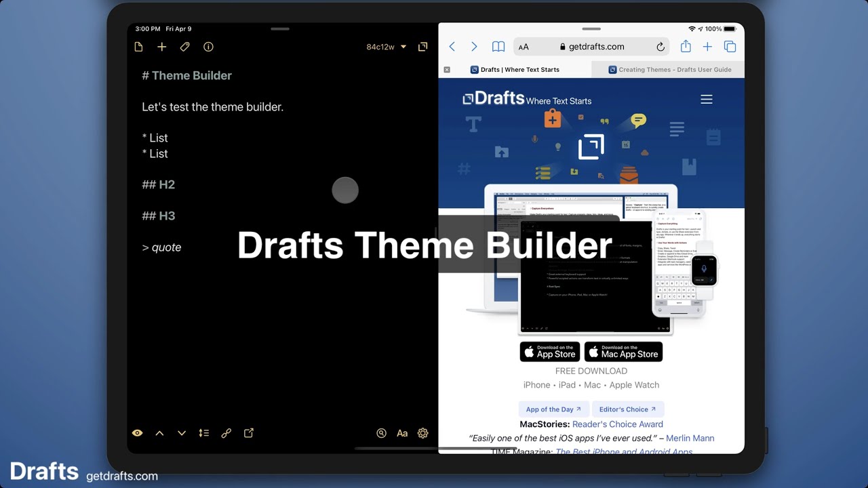Tap the link mode icon
The image size is (868, 488).
[x=226, y=433]
